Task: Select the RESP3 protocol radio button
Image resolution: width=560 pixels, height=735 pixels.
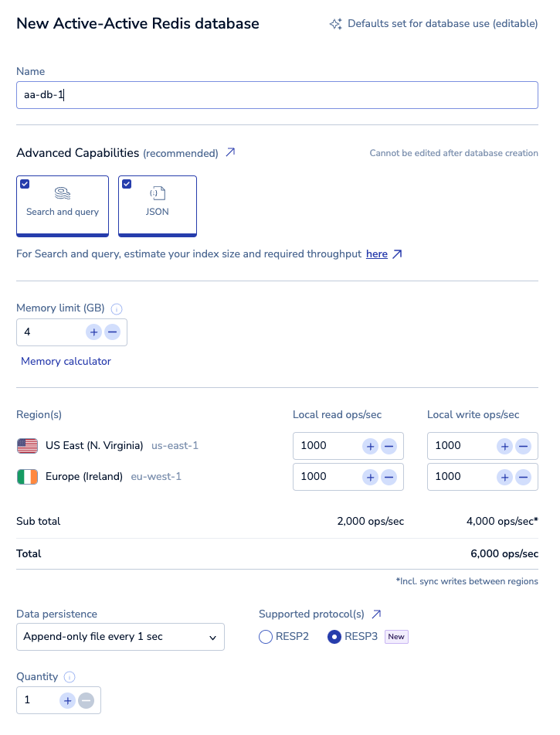Action: click(x=335, y=637)
